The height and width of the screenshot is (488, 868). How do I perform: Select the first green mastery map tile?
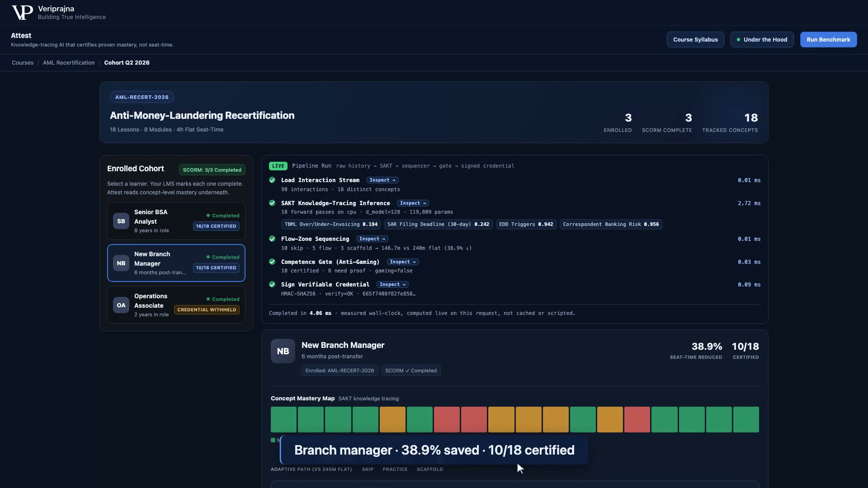[x=283, y=419]
